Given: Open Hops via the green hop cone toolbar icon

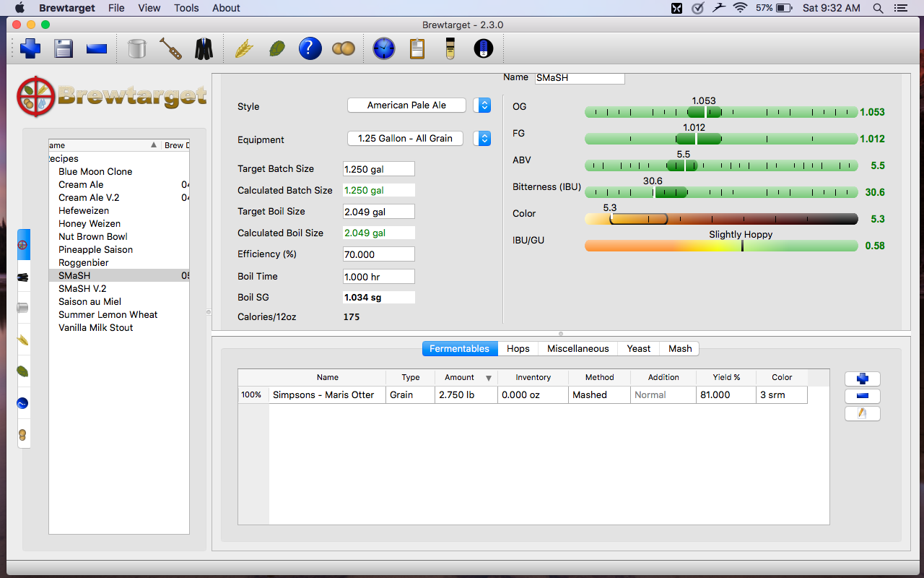Looking at the screenshot, I should point(276,49).
